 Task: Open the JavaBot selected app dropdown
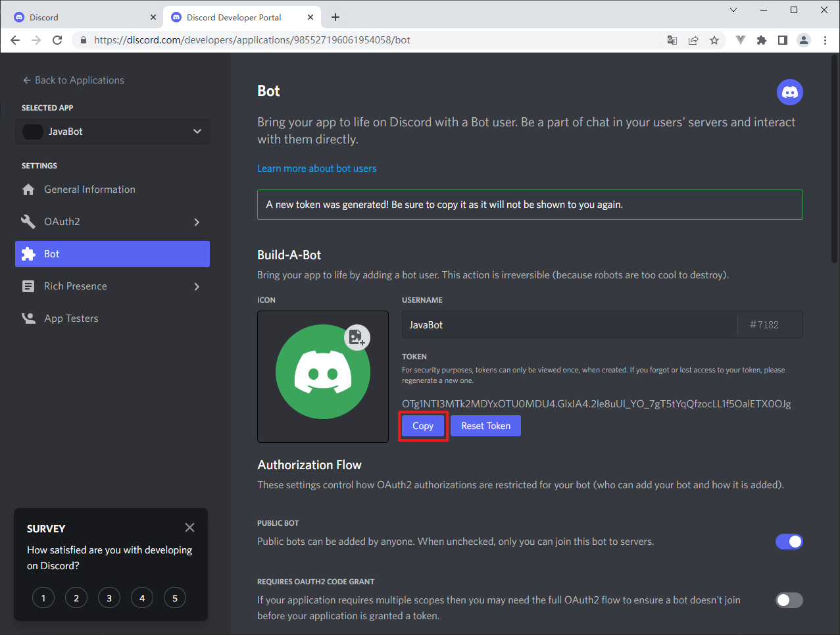tap(112, 132)
